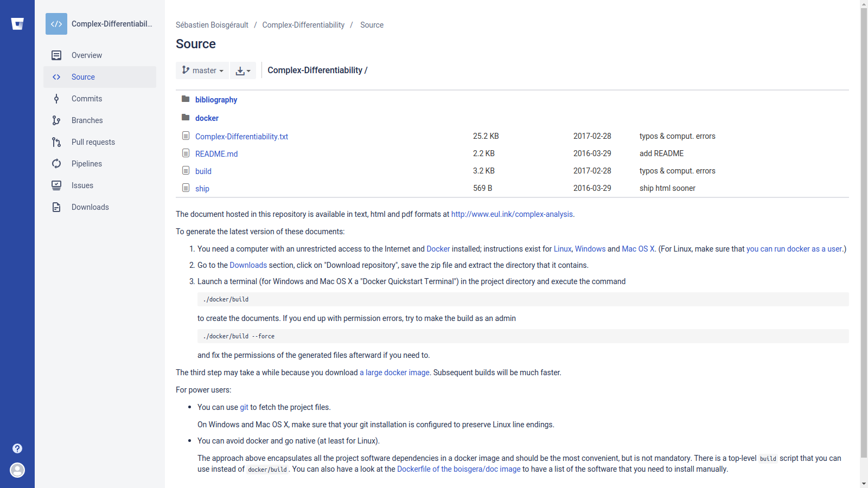Click the Linux instructions link
This screenshot has width=868, height=488.
coord(563,249)
